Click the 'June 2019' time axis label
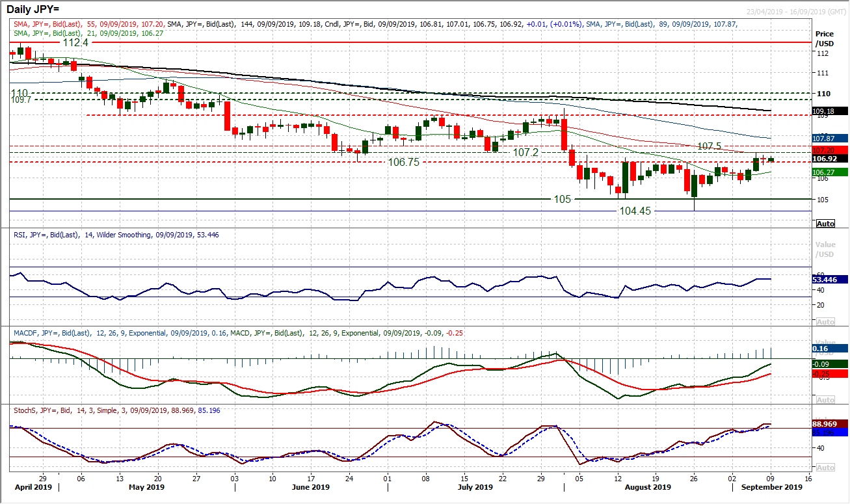 [311, 486]
